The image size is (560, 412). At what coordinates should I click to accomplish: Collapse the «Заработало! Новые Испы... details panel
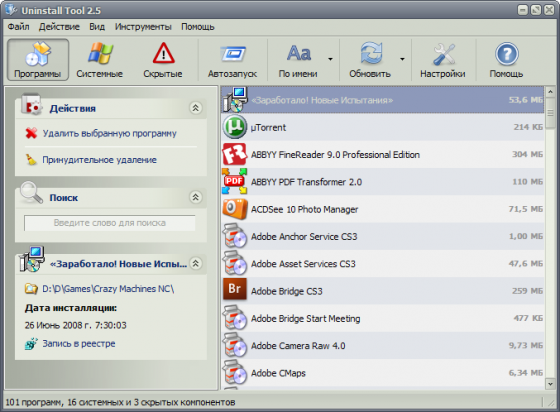[x=196, y=263]
